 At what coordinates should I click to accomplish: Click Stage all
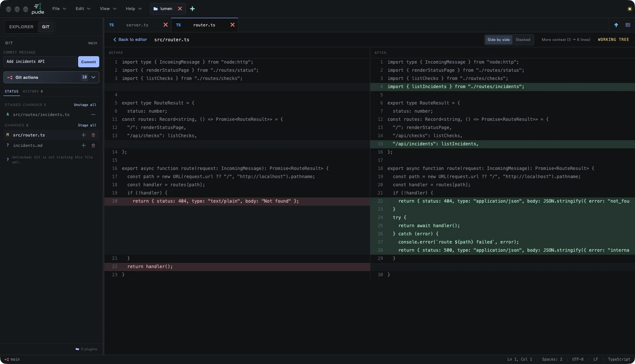[x=87, y=125]
